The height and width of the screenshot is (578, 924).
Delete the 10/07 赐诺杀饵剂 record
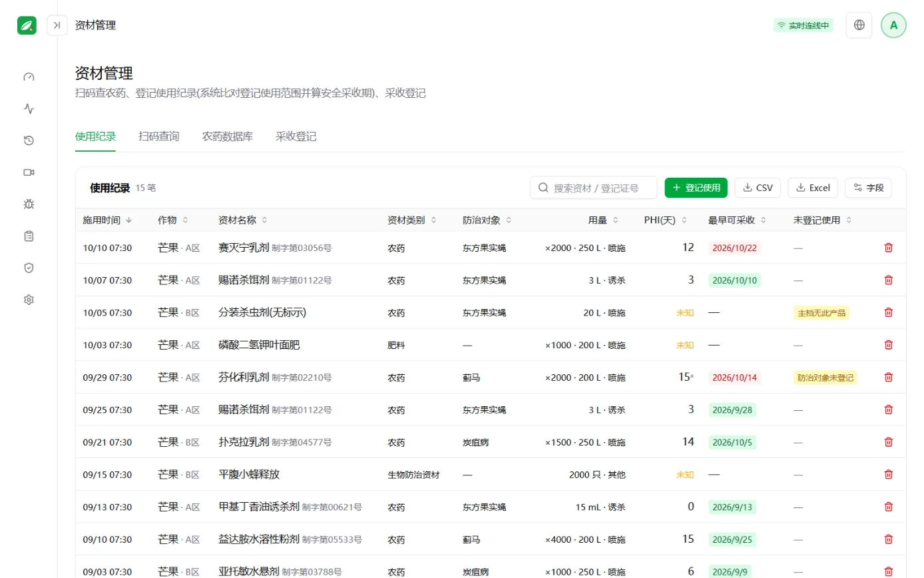888,280
